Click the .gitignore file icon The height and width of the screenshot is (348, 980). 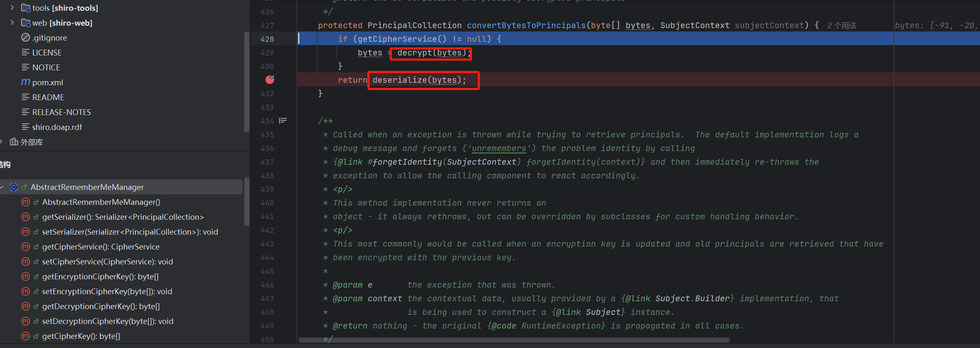pyautogui.click(x=26, y=38)
